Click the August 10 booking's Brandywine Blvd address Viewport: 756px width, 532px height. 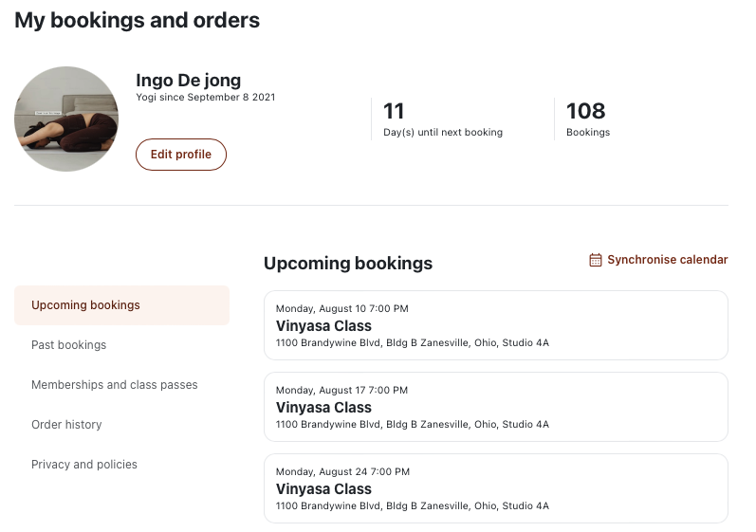413,342
